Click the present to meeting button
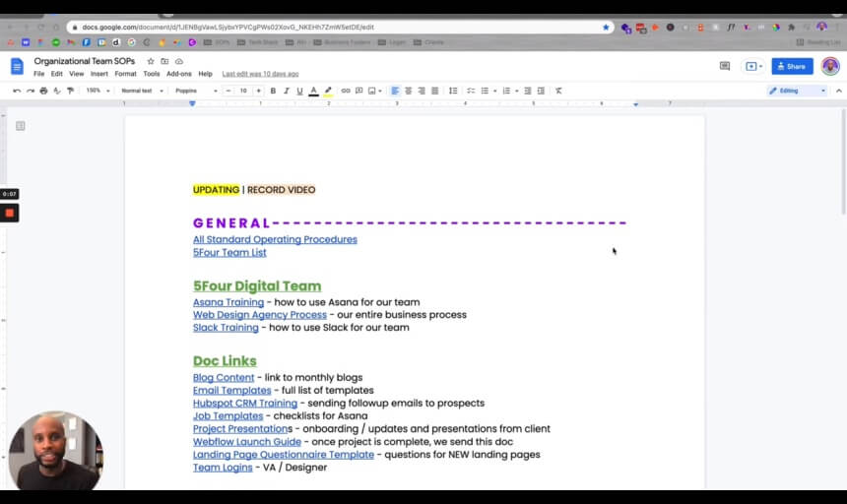The width and height of the screenshot is (847, 504). click(x=753, y=66)
